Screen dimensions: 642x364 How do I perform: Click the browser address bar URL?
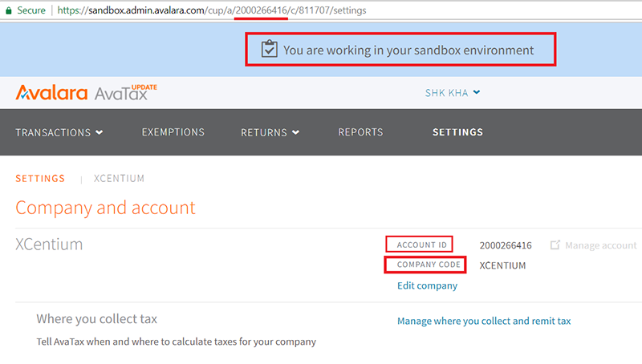(x=212, y=10)
